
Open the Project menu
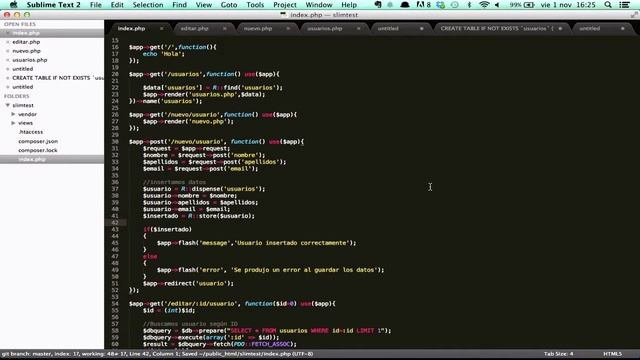click(x=285, y=5)
